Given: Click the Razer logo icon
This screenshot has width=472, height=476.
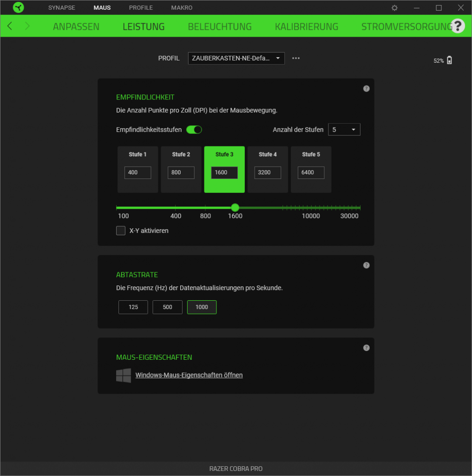Looking at the screenshot, I should (x=19, y=7).
